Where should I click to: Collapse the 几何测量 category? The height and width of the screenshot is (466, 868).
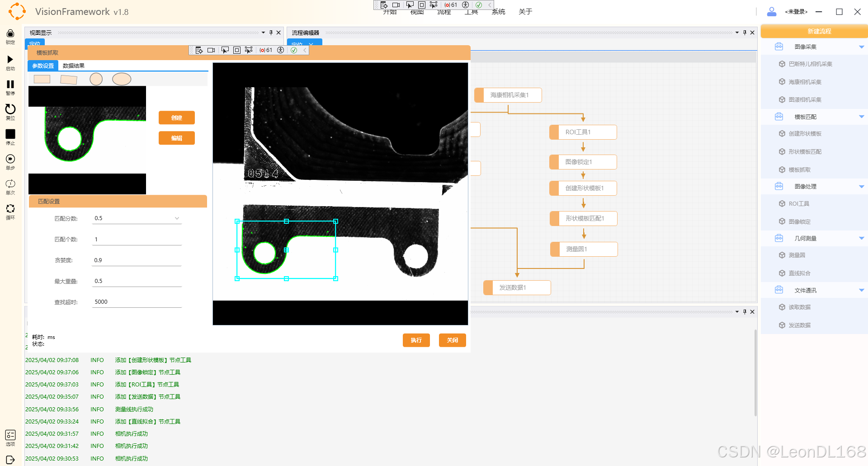click(862, 238)
